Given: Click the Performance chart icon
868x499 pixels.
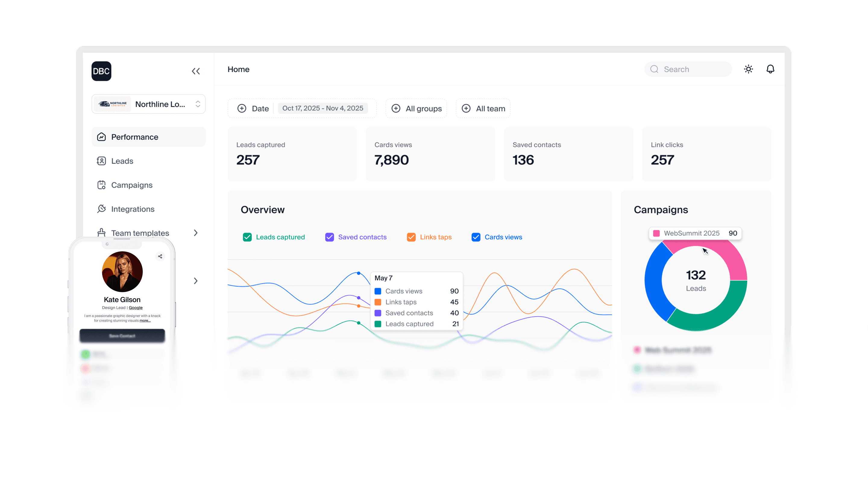Looking at the screenshot, I should pyautogui.click(x=102, y=137).
